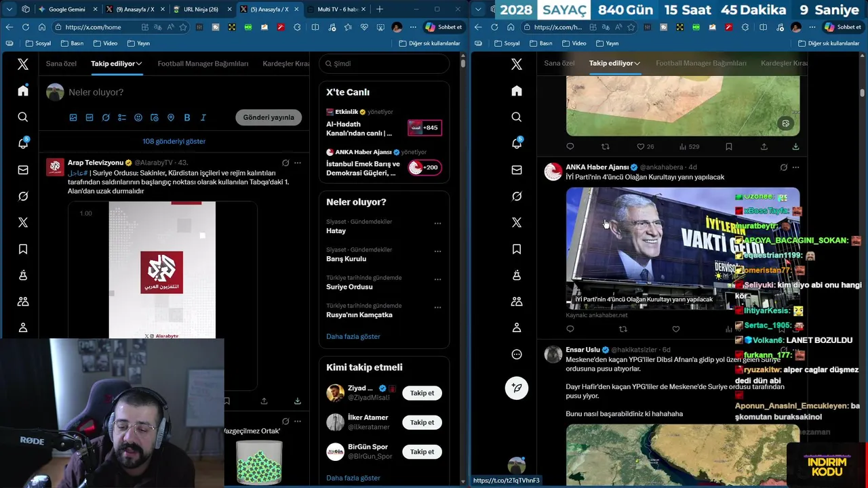Open Communities in the left window's sidebar
The width and height of the screenshot is (868, 488).
coord(23,302)
